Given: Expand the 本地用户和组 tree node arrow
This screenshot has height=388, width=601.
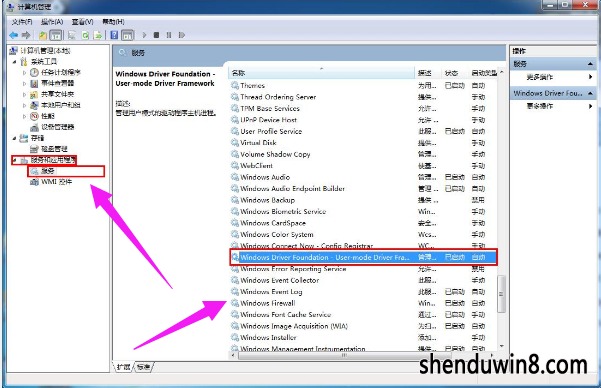Looking at the screenshot, I should [x=24, y=105].
